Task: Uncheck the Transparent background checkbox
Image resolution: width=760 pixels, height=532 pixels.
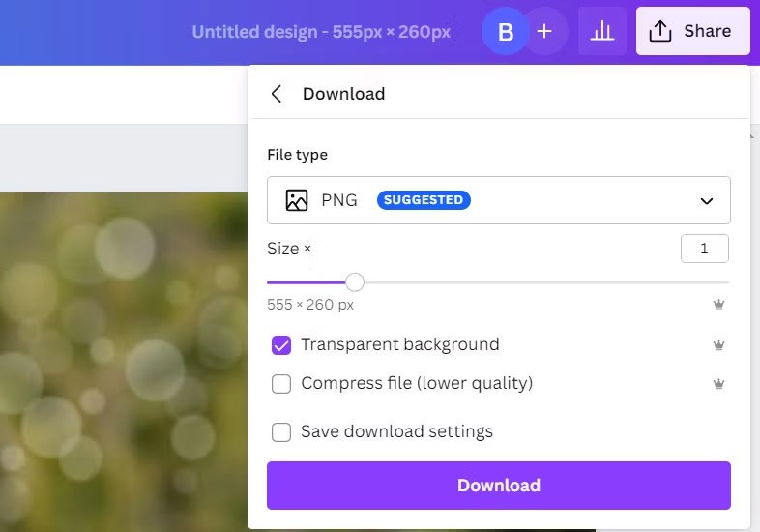Action: [281, 345]
